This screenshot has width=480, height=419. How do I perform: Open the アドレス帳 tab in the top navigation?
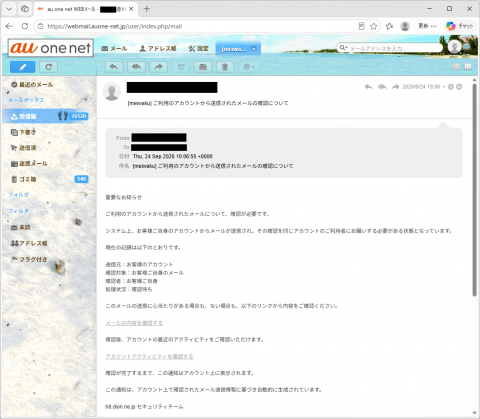point(158,49)
